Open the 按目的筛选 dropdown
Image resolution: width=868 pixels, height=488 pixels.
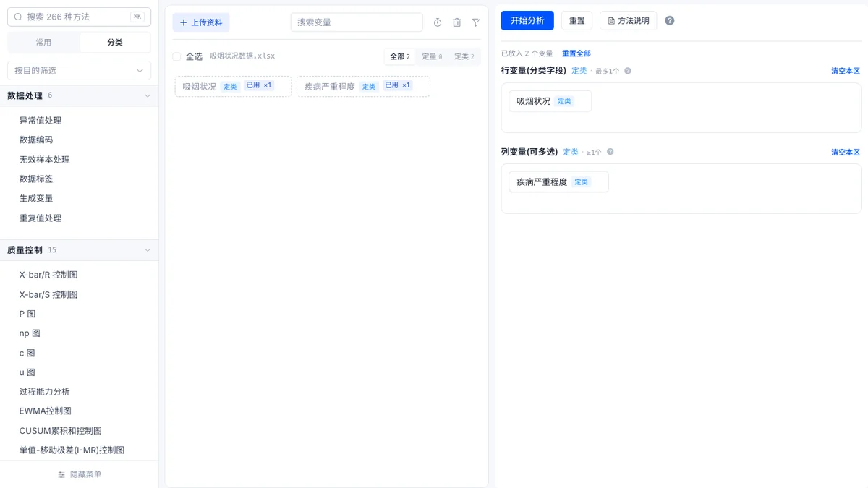[x=79, y=70]
